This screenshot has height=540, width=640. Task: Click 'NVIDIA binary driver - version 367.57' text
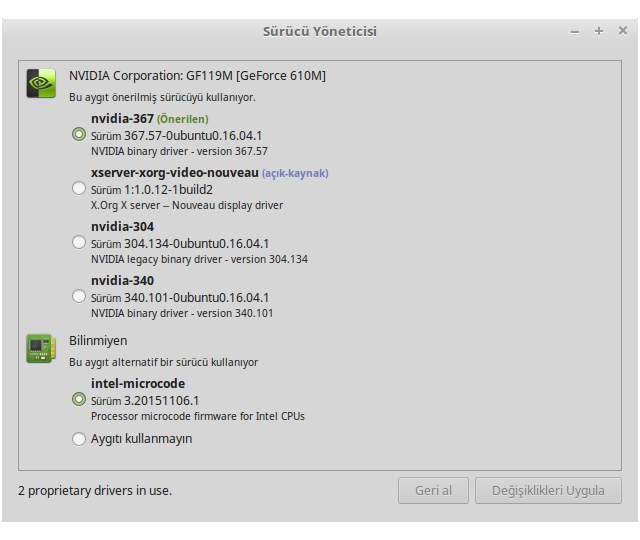pyautogui.click(x=179, y=151)
